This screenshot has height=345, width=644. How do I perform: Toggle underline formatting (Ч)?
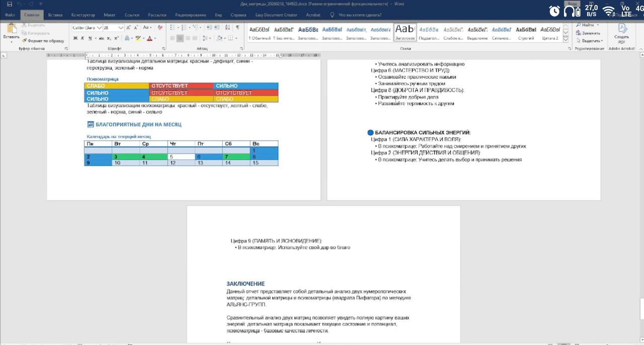click(90, 38)
